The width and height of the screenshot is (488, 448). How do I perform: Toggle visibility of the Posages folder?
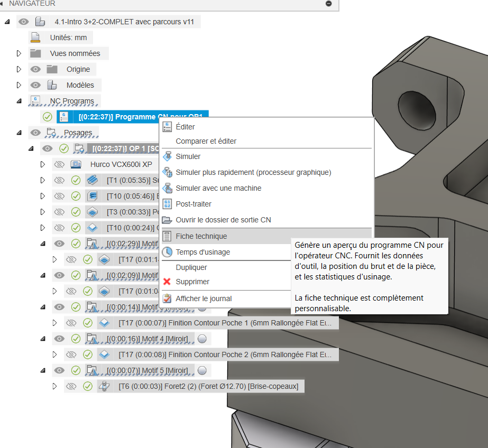coord(35,133)
